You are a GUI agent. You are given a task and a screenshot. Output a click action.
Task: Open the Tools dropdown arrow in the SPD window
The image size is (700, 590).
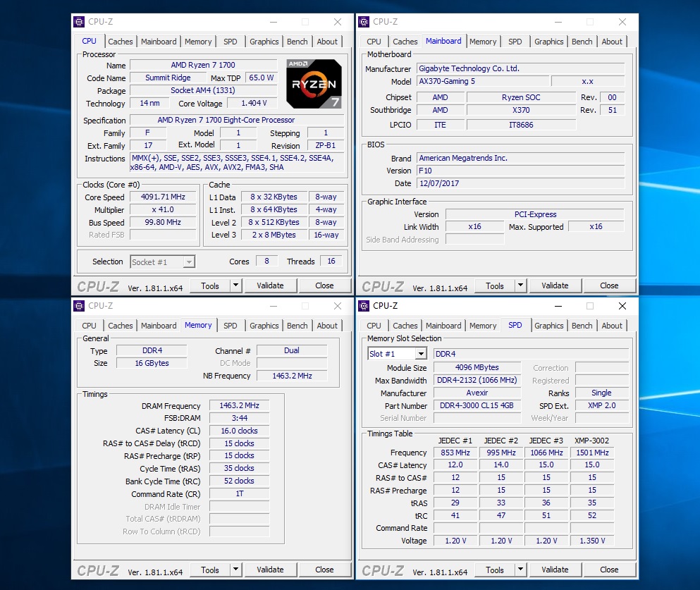point(520,570)
